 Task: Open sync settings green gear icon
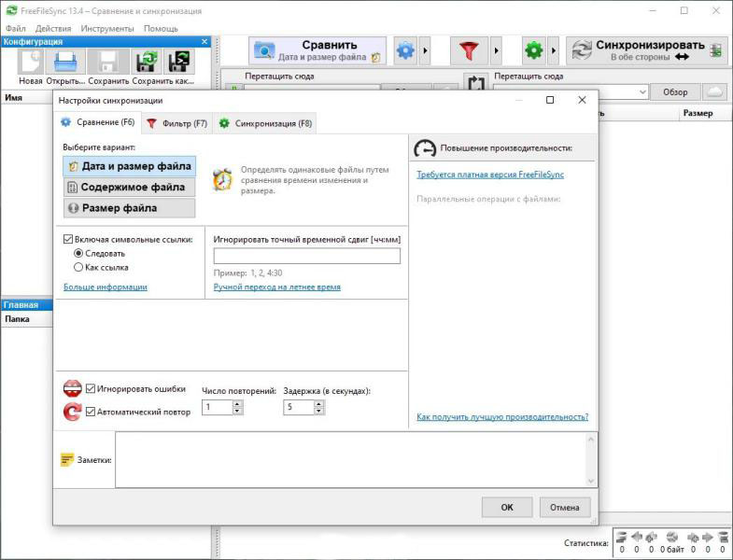coord(534,50)
